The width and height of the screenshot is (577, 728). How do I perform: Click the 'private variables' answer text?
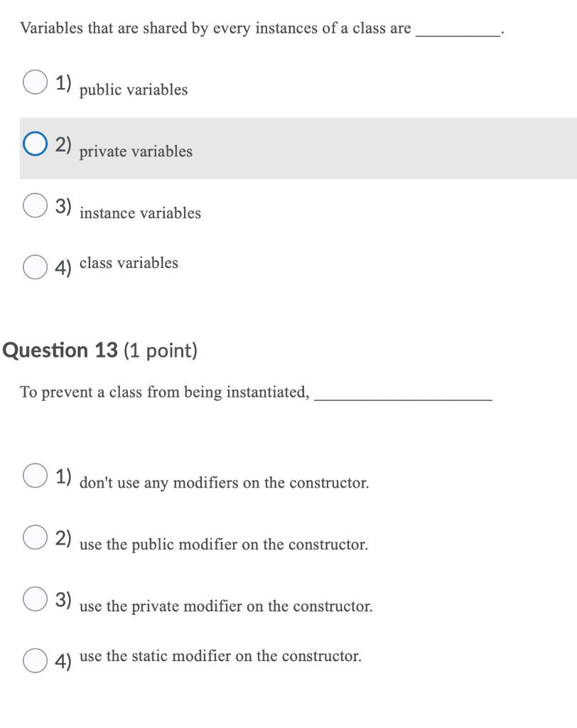136,151
